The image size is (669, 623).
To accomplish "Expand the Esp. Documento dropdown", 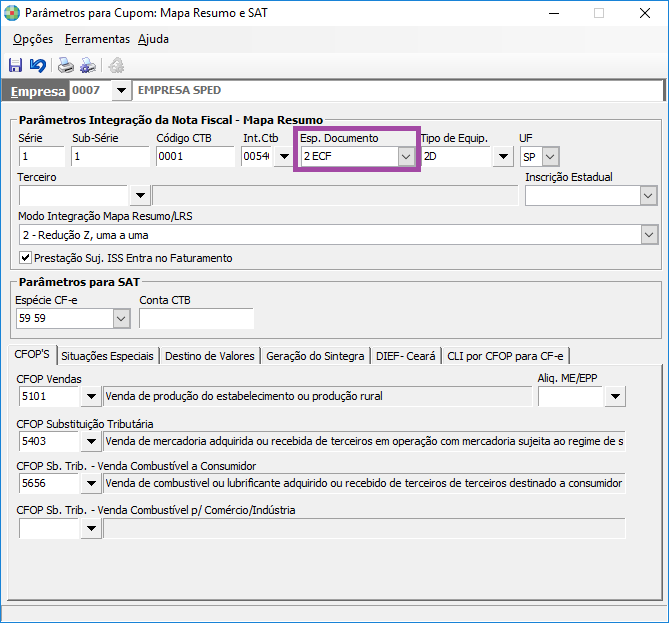I will pos(405,157).
